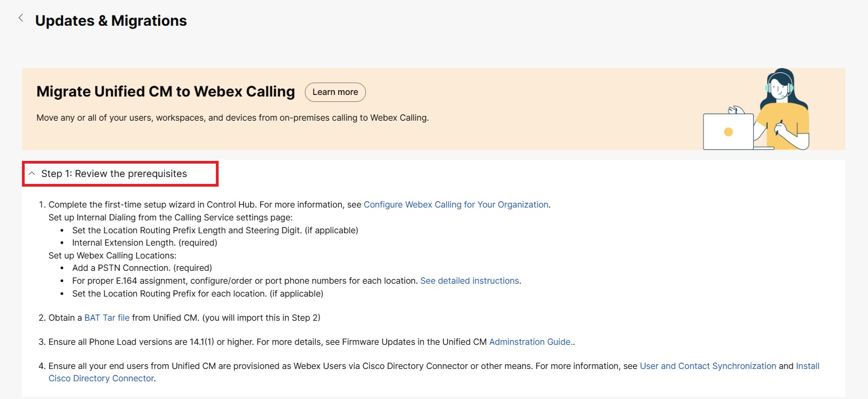Screen dimensions: 868x399
Task: Click the Step 1: Review the prerequisites header
Action: point(114,174)
